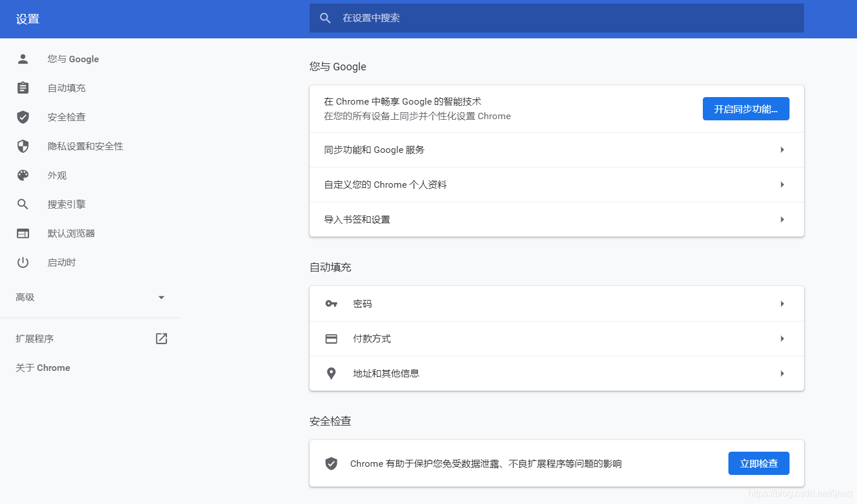Open the 付款方式 settings row

point(557,338)
